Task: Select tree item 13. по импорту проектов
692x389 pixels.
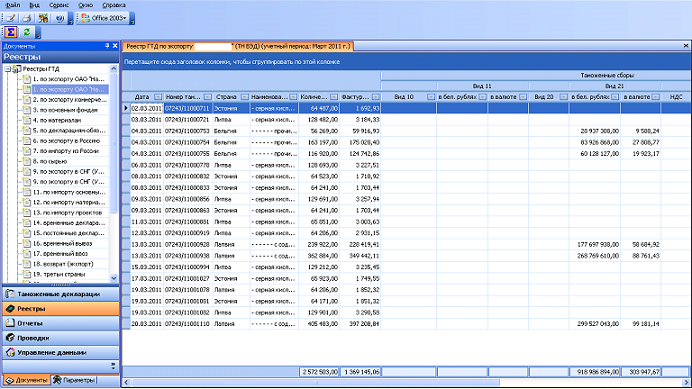Action: click(x=68, y=212)
